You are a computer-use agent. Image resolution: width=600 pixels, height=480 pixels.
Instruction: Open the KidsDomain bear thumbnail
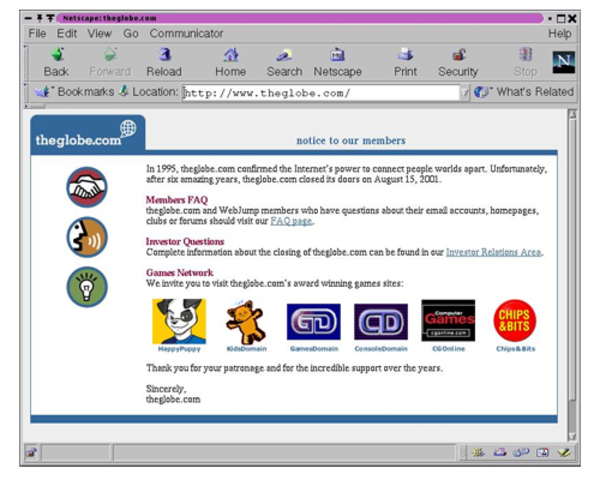coord(246,322)
